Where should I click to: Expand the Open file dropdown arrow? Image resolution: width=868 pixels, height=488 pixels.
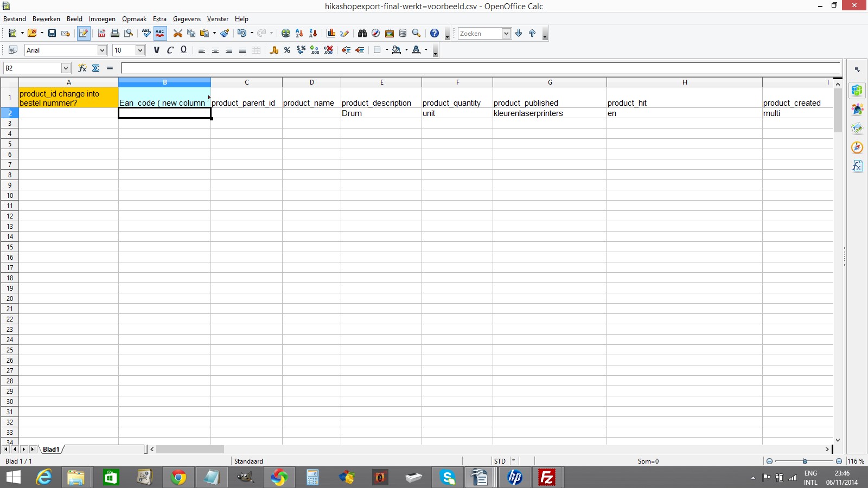point(42,33)
